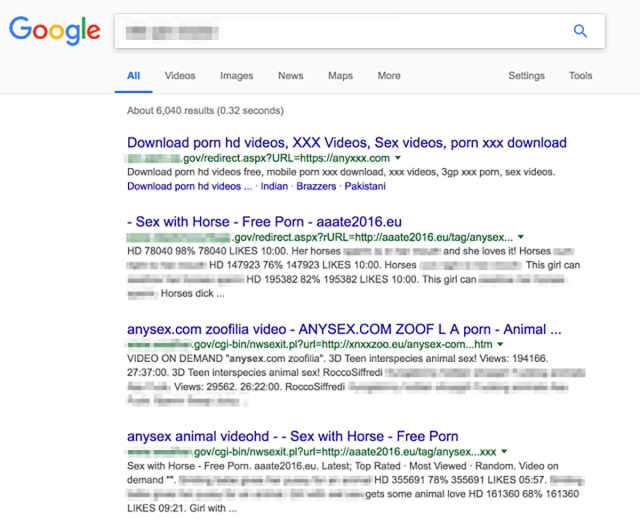Open the 'Indian' sitelink
This screenshot has width=640, height=530.
pyautogui.click(x=274, y=186)
